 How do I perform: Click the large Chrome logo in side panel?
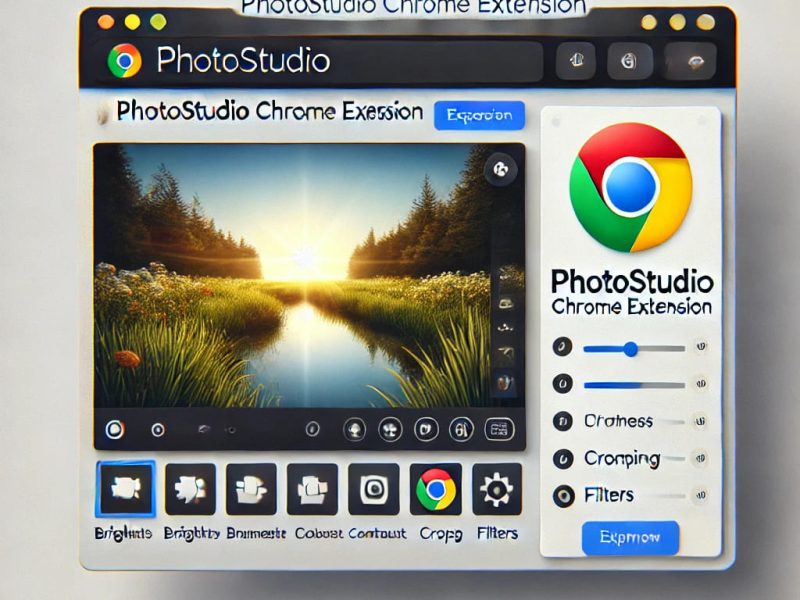tap(631, 187)
